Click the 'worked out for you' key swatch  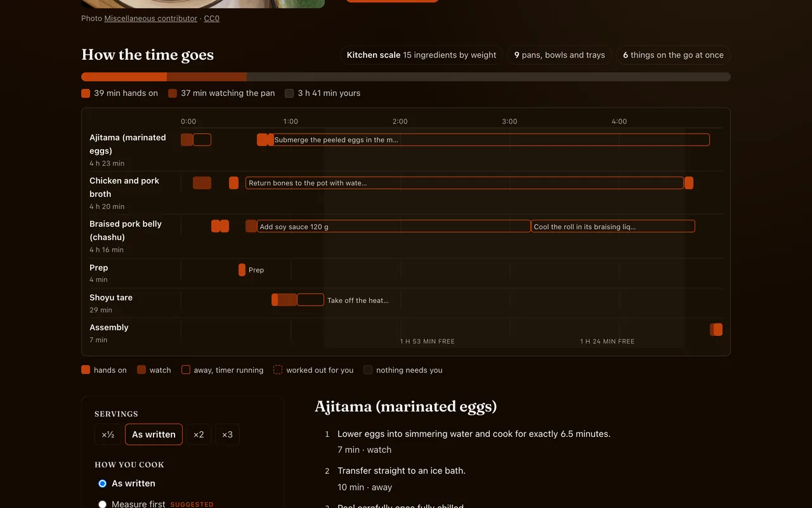(x=278, y=370)
